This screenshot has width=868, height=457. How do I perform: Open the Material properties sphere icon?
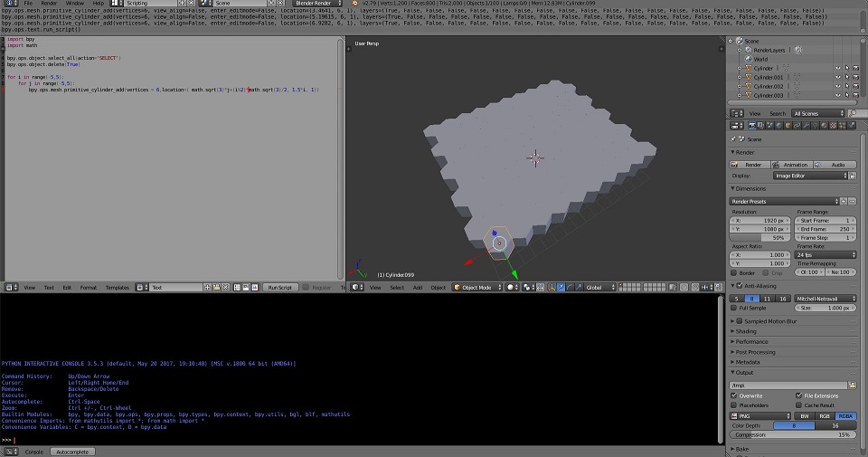tap(825, 126)
